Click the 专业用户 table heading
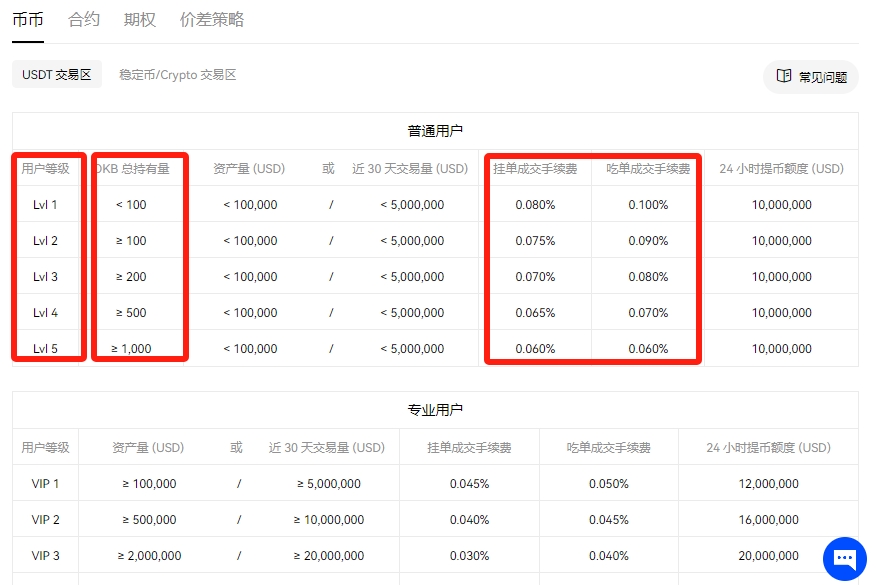This screenshot has width=877, height=585. 435,410
